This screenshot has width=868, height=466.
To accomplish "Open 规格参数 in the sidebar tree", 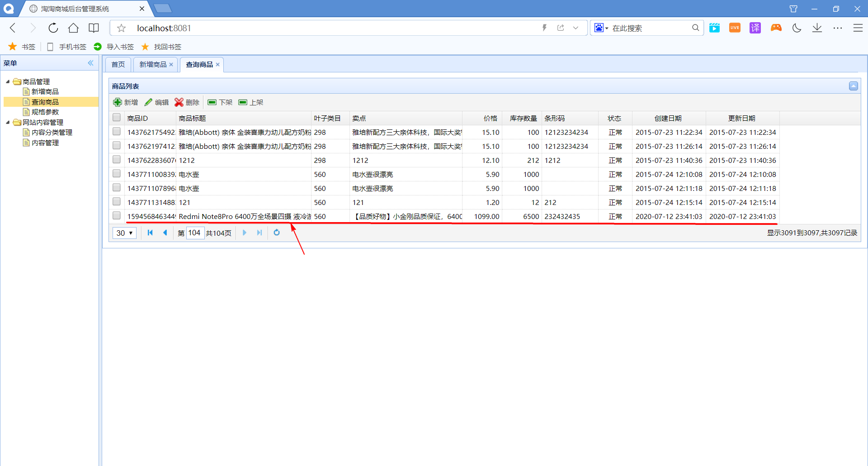I will (x=45, y=112).
